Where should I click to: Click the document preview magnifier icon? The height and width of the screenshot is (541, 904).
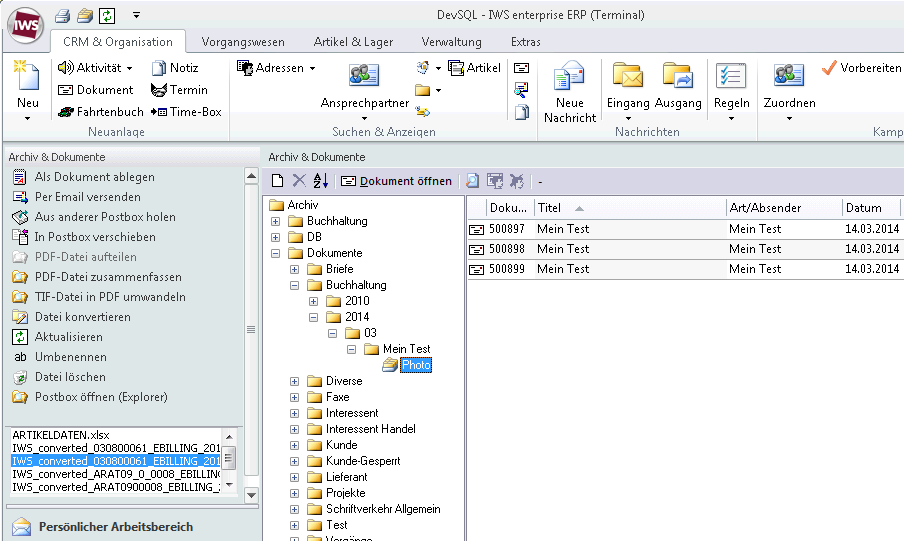tap(472, 181)
